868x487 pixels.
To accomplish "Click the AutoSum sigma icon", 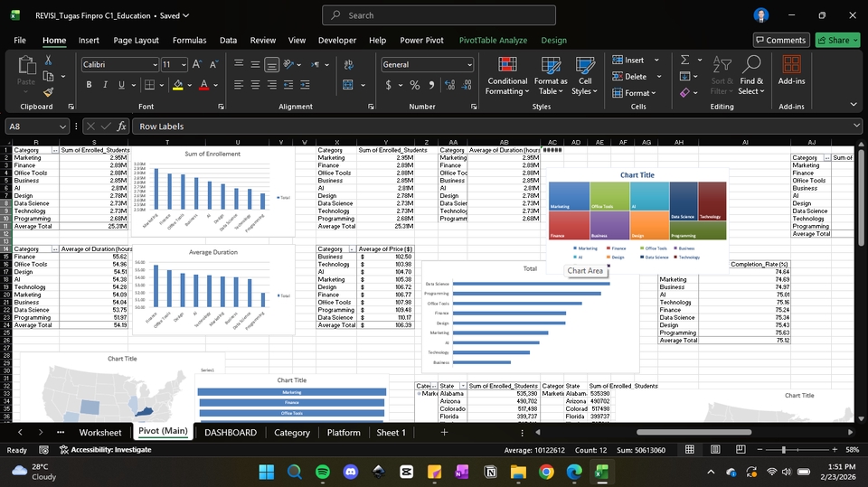I will coord(684,60).
